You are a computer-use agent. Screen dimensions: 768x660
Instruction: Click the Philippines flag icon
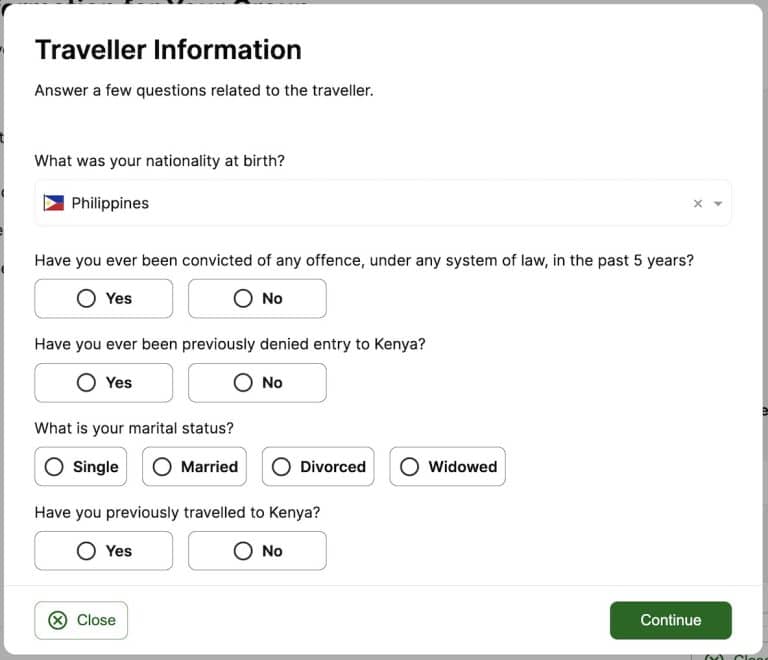(x=54, y=203)
